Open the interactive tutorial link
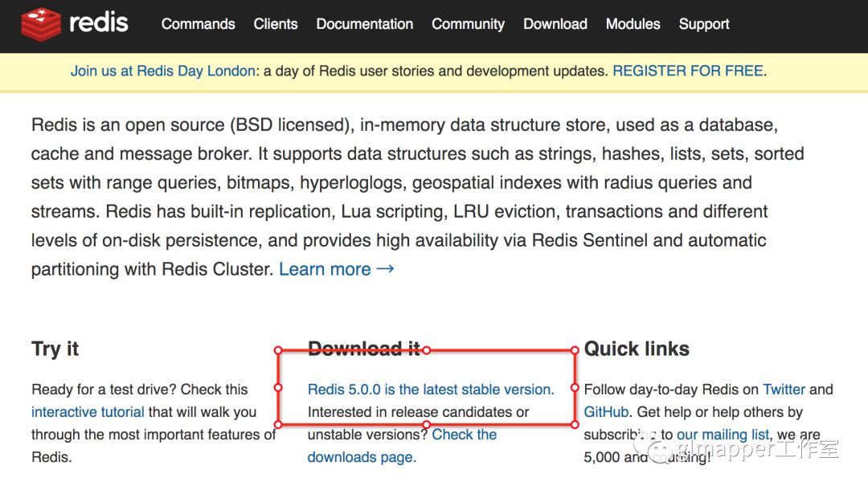868x490 pixels. (x=88, y=412)
